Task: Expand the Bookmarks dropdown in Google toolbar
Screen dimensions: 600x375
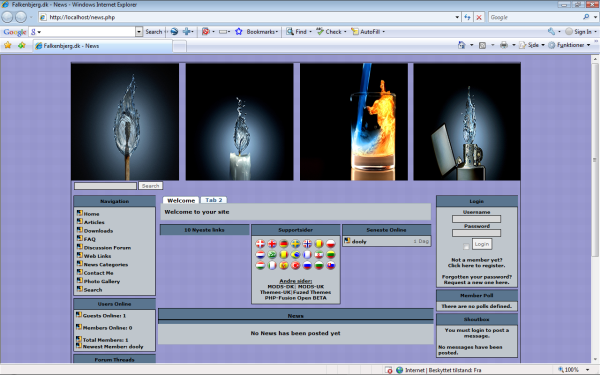Action: click(277, 32)
